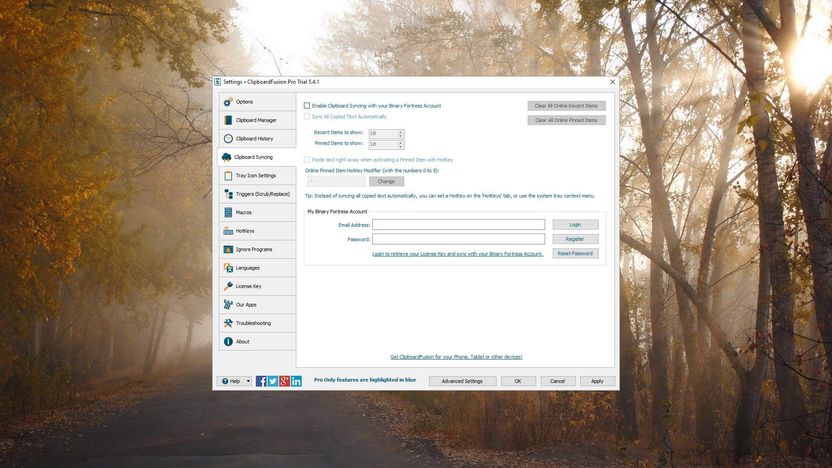Screen dimensions: 832x468
Task: Click the Cancel button
Action: coord(557,381)
